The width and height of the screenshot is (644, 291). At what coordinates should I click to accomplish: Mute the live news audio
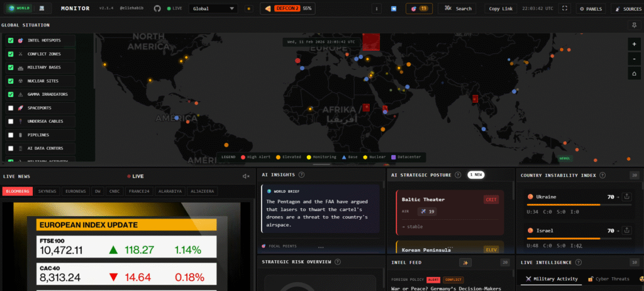246,176
